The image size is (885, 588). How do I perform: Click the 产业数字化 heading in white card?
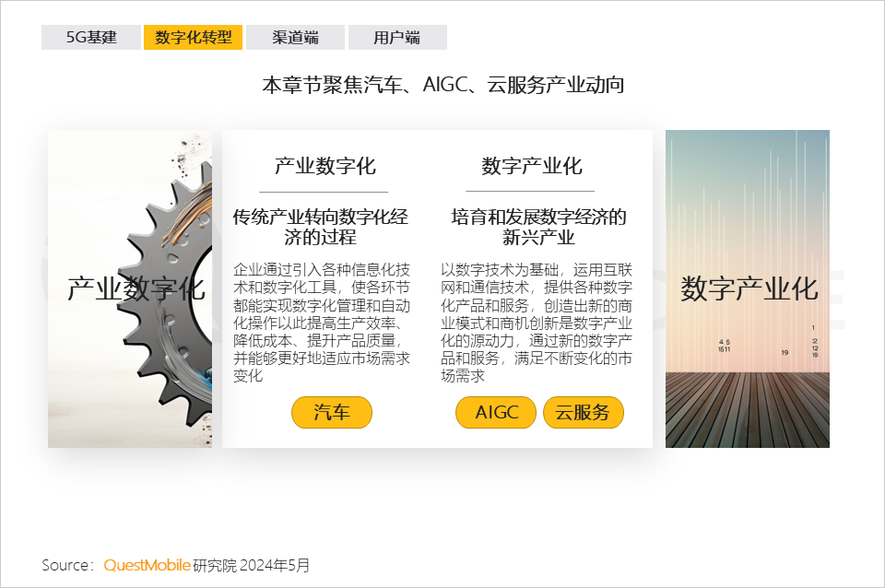[324, 167]
